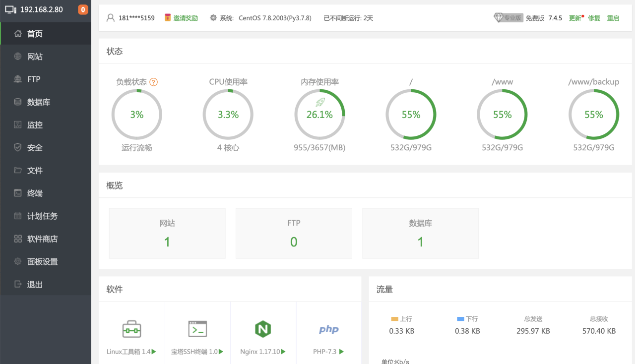Click the rocket memory release icon

click(x=320, y=102)
